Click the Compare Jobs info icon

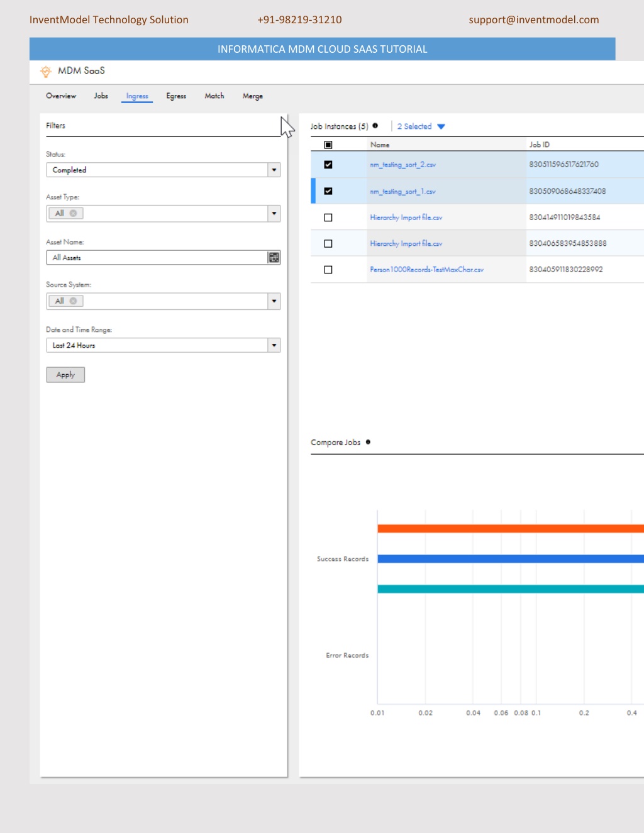click(x=368, y=442)
